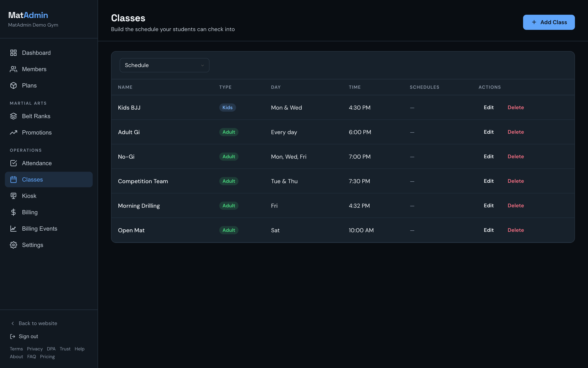This screenshot has height=368, width=588.
Task: Edit the Adult Gi class
Action: (x=488, y=132)
